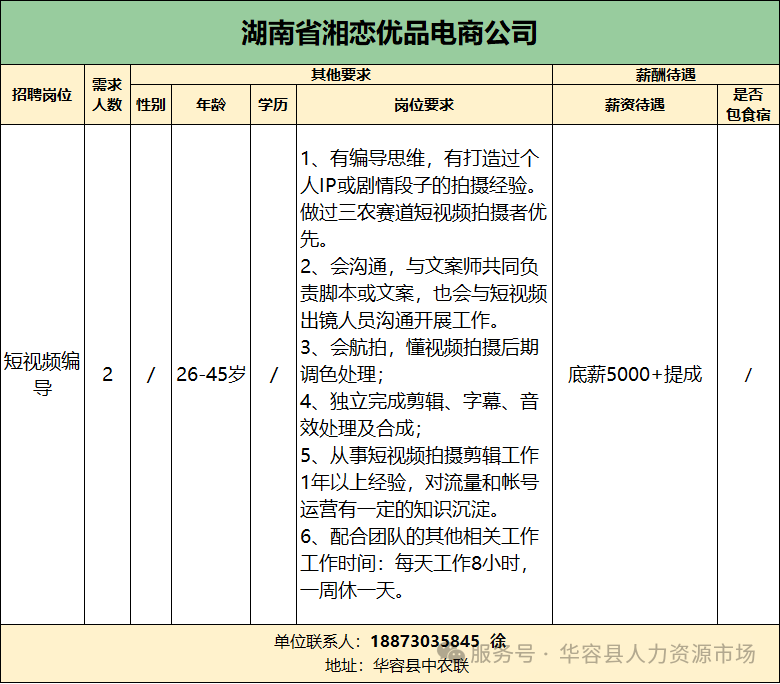
Task: Select the 其他要求 header cell
Action: pyautogui.click(x=341, y=75)
